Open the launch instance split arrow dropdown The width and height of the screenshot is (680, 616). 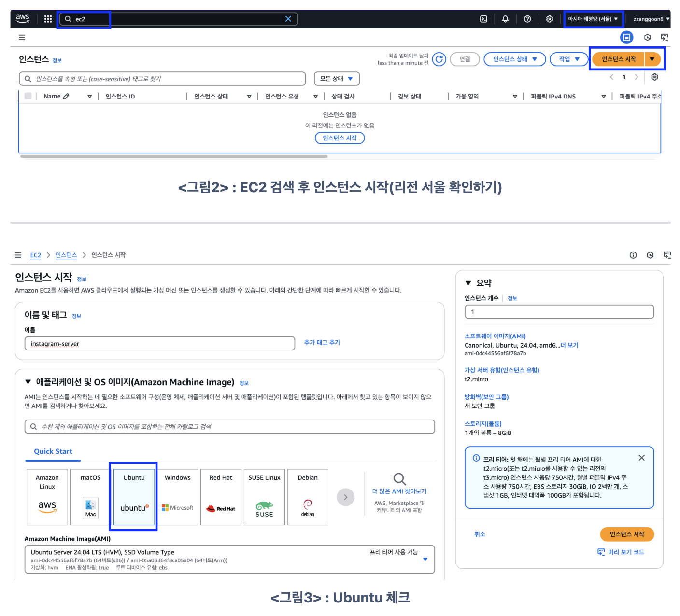652,59
